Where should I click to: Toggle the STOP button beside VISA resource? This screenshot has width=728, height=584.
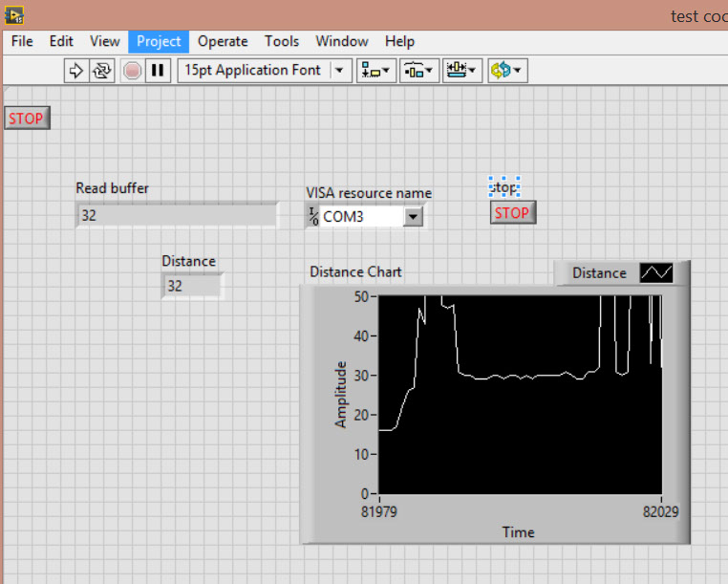[513, 213]
